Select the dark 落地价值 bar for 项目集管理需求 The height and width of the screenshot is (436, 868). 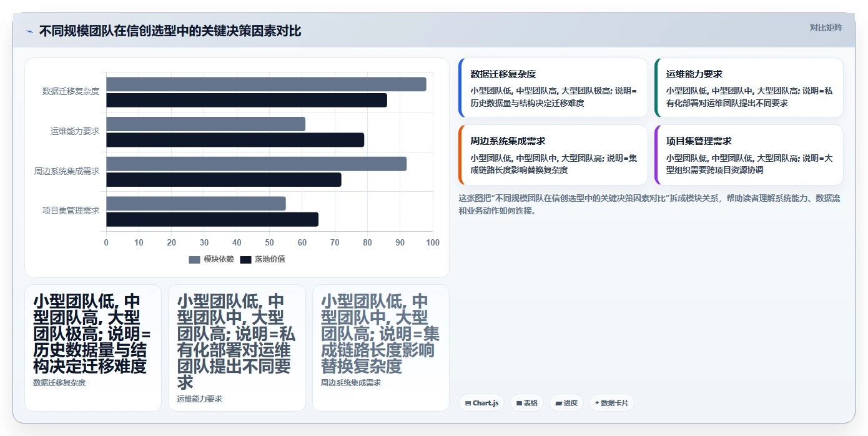pyautogui.click(x=212, y=219)
